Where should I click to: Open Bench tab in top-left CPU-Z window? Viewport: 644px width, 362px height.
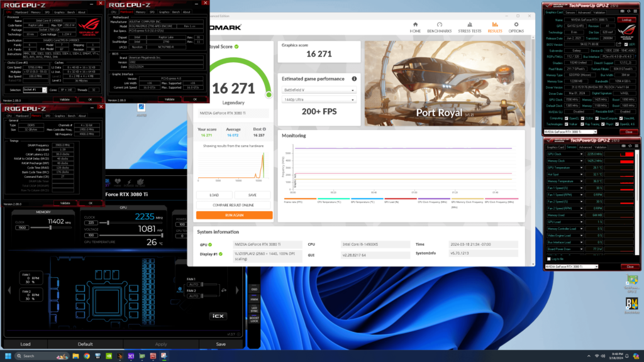click(70, 13)
